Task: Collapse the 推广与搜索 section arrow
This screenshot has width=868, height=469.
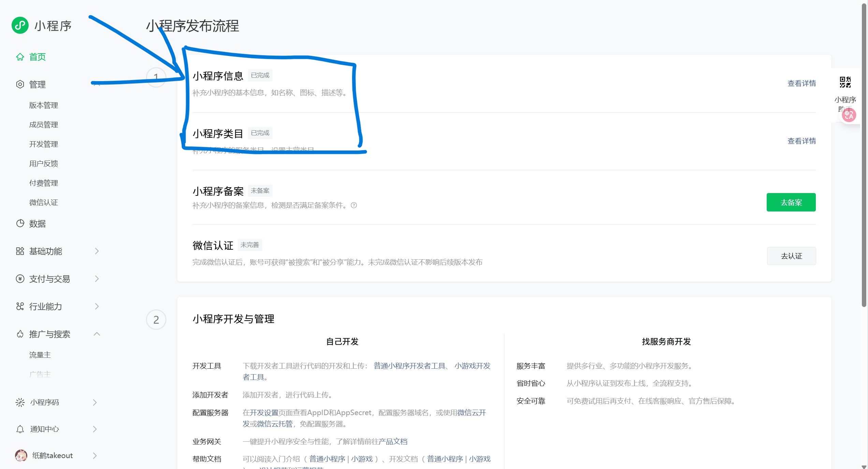Action: coord(97,334)
